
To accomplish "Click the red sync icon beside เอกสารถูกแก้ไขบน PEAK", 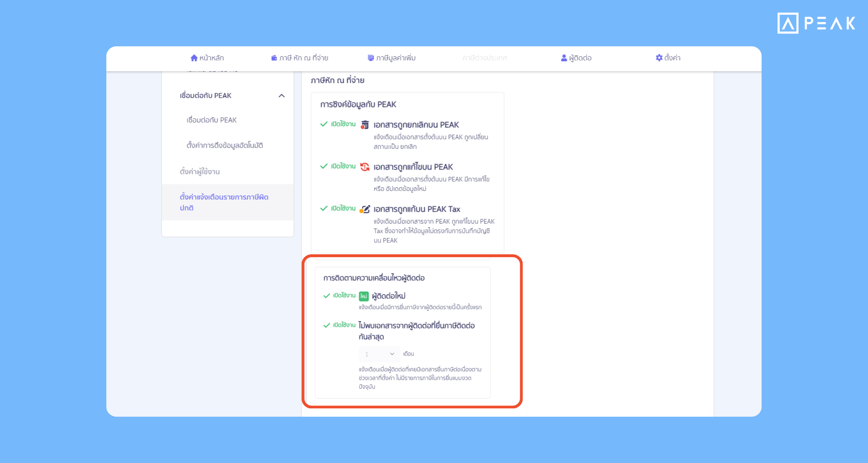I will coord(365,167).
